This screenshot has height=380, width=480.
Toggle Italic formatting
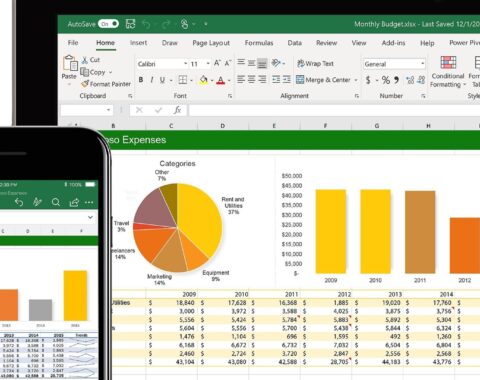(152, 80)
